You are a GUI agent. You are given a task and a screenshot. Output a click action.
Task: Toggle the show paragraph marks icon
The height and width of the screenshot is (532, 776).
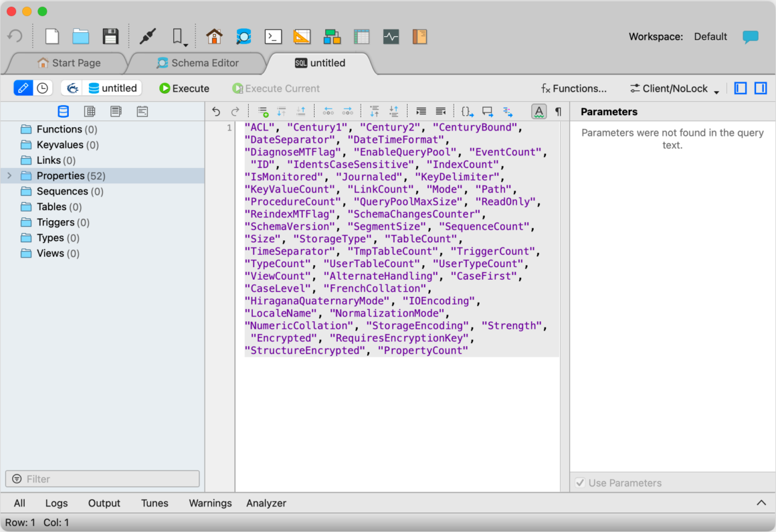pos(558,111)
